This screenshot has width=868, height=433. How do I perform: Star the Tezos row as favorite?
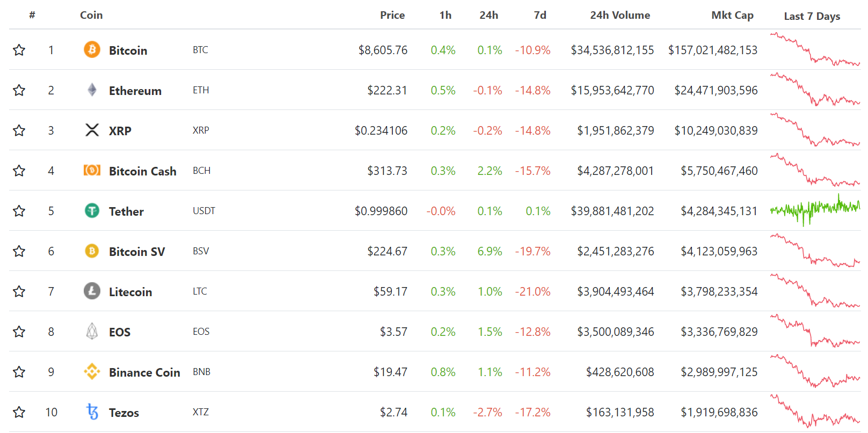tap(19, 412)
